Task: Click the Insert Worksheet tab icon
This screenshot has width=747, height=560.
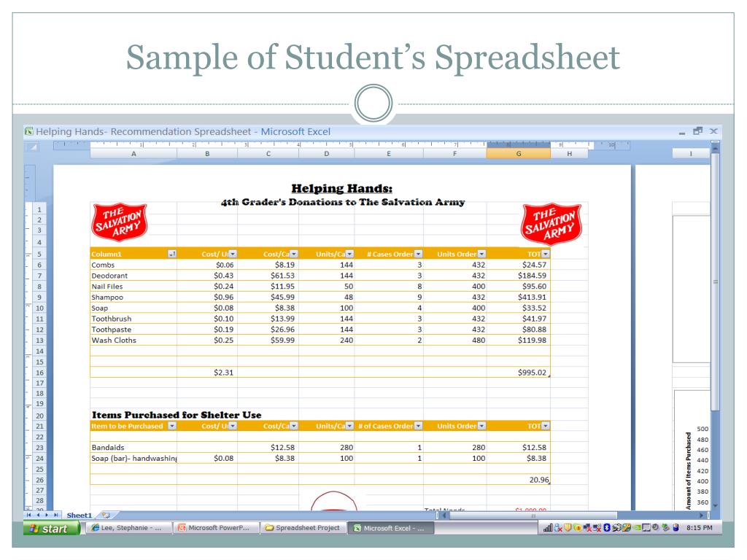Action: pos(106,516)
